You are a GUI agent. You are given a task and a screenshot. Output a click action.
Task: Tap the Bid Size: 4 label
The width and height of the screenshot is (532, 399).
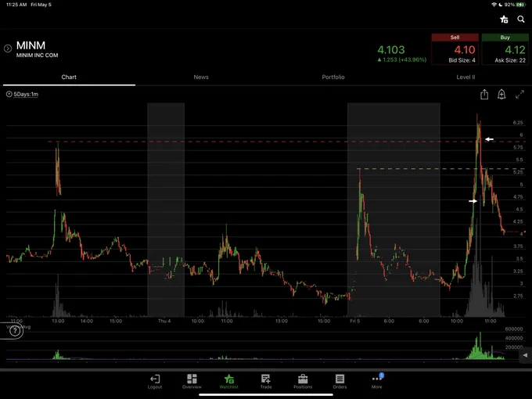(x=462, y=60)
